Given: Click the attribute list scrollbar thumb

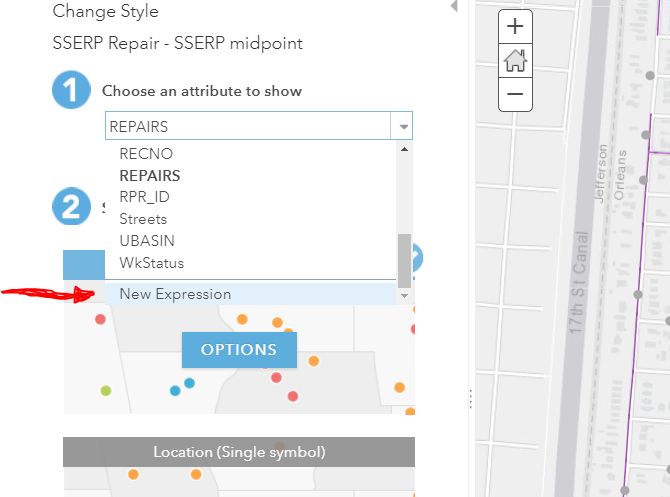Looking at the screenshot, I should [404, 257].
